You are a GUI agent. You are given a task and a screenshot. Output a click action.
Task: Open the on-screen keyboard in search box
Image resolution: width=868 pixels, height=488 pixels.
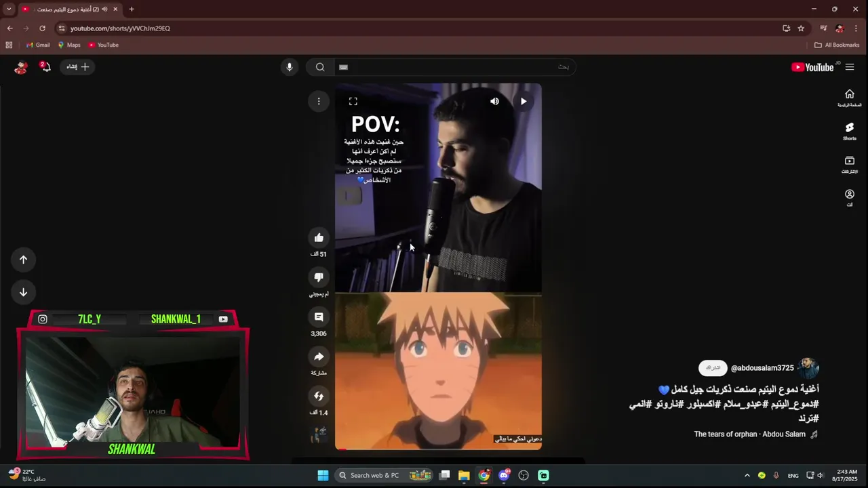point(343,67)
